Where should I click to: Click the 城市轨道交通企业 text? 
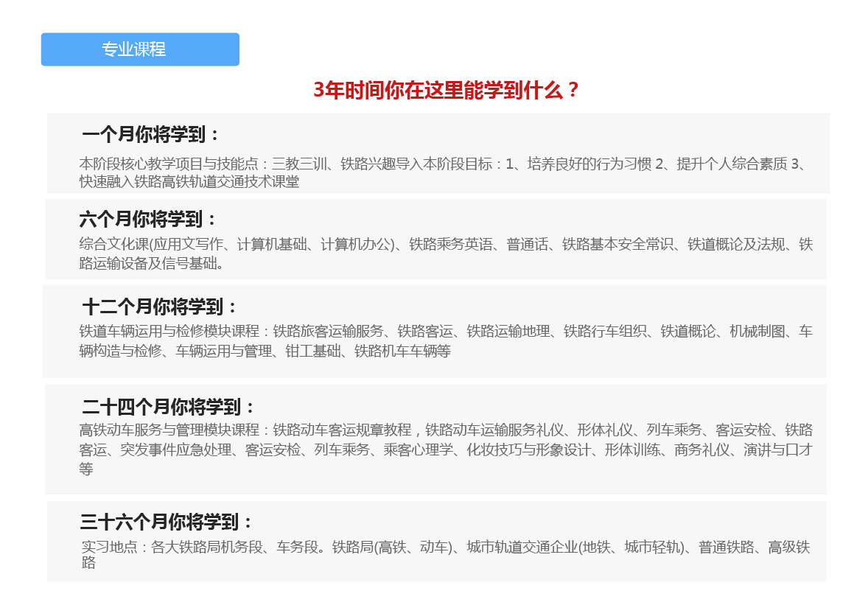point(522,548)
